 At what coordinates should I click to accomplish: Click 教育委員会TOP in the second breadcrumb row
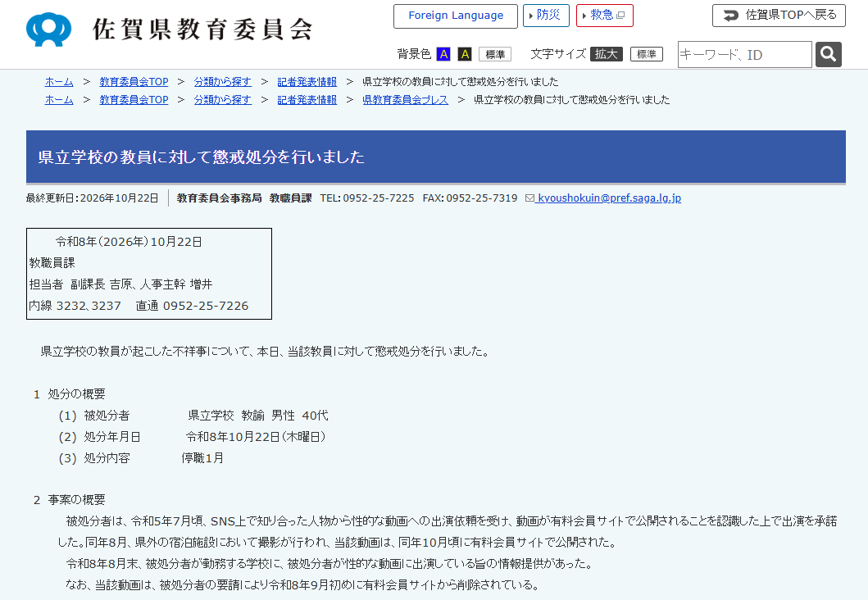coord(134,100)
